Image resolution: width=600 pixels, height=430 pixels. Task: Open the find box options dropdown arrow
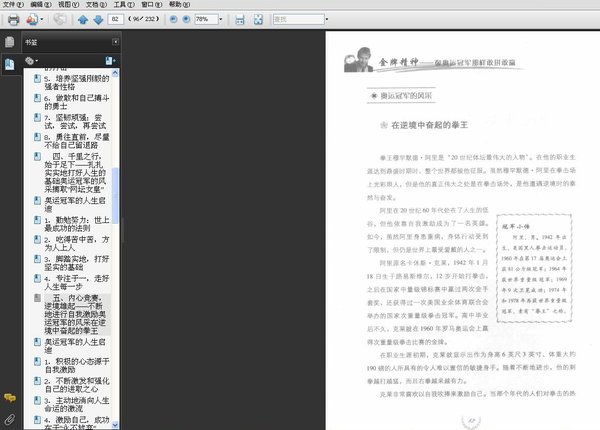click(327, 19)
